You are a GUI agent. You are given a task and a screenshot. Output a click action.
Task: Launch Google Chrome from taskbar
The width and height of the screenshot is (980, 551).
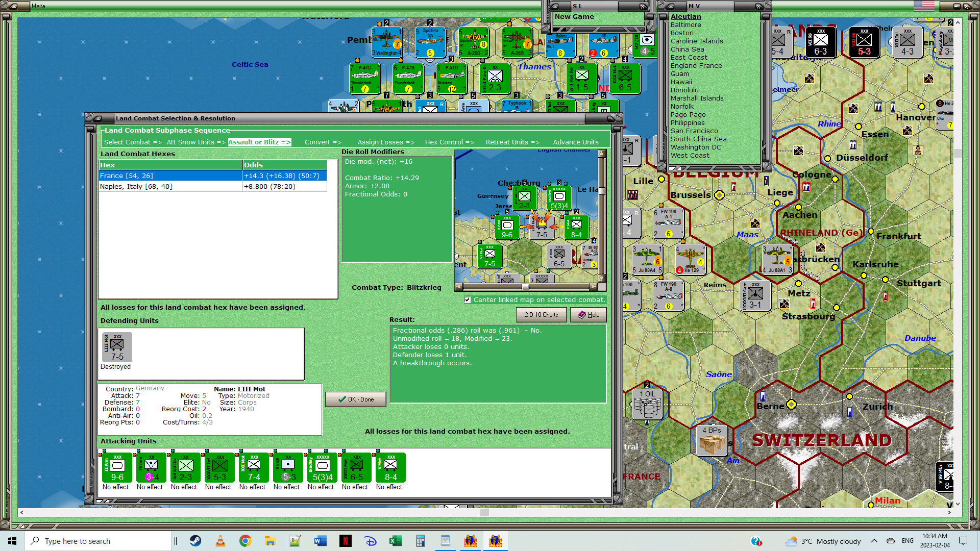point(246,541)
